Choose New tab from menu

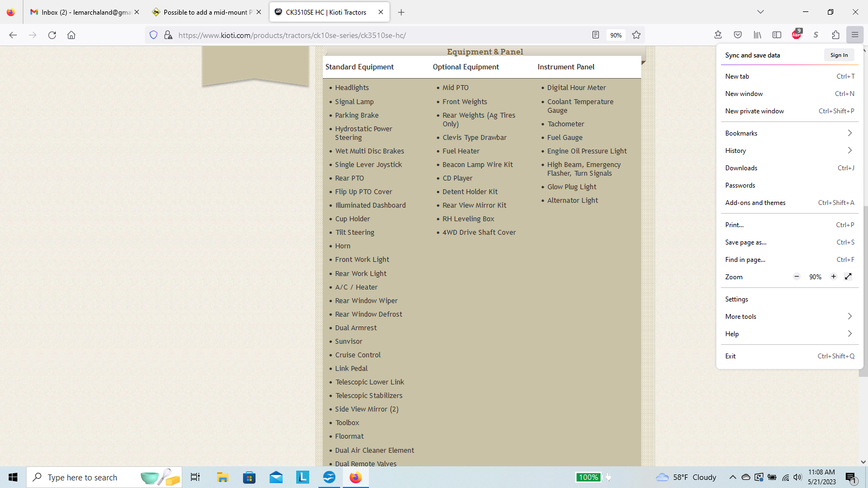tap(790, 76)
